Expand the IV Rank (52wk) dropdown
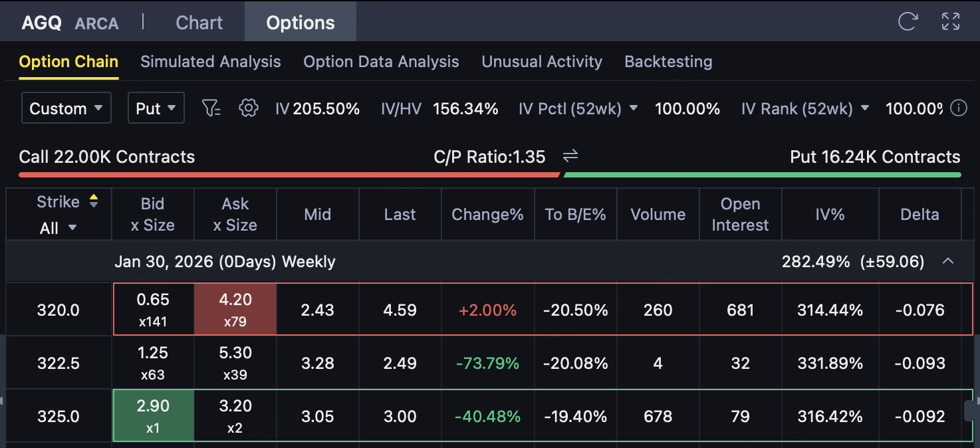This screenshot has width=980, height=448. pos(864,108)
